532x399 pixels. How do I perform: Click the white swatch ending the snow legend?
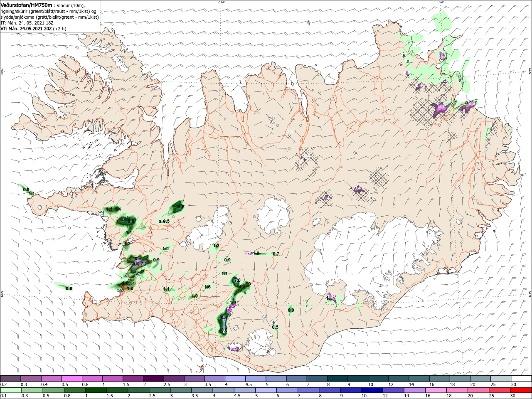521,379
